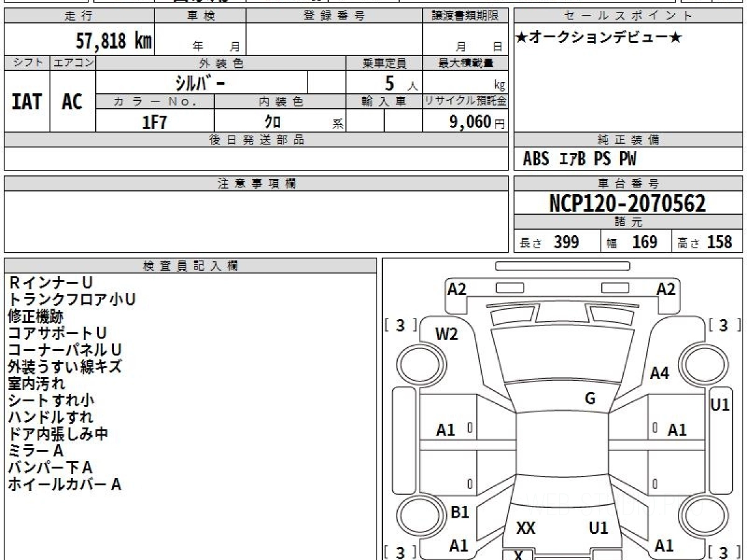Viewport: 747px width, 560px height.
Task: Select the 譲渡書類期限 header cell
Action: [465, 16]
